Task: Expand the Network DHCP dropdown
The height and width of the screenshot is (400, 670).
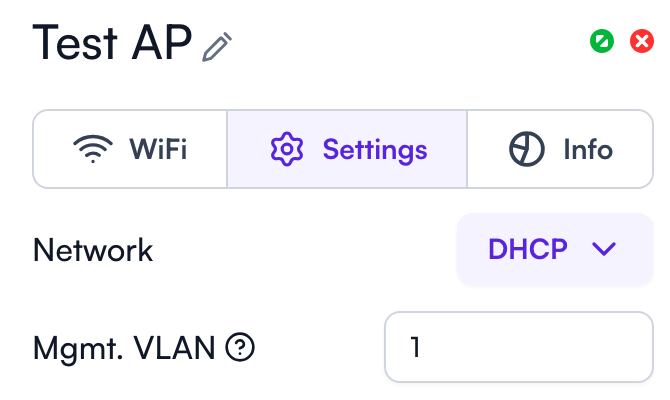Action: [549, 249]
